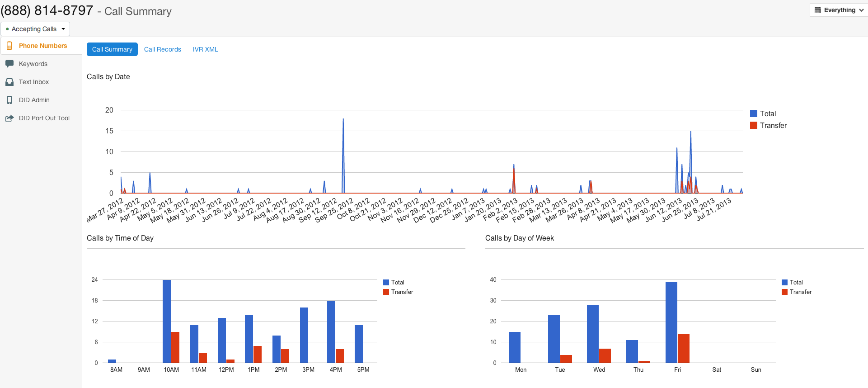
Task: Switch to the Call Records tab
Action: click(x=163, y=49)
